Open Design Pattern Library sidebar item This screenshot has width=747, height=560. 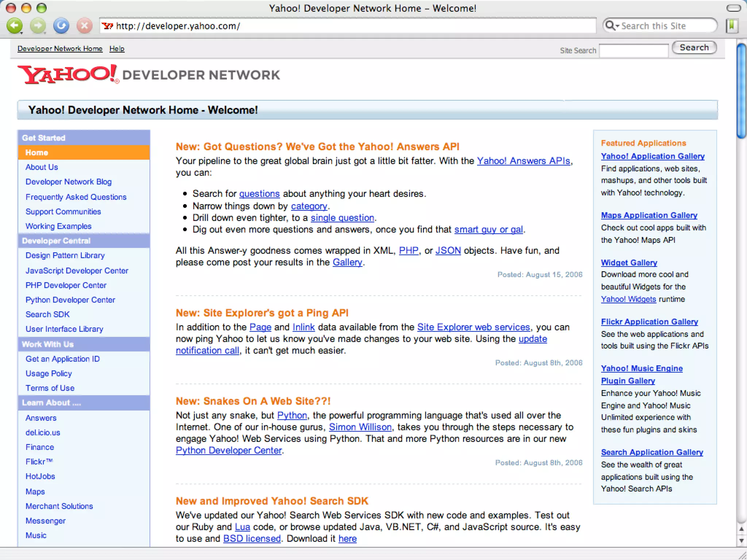(65, 255)
